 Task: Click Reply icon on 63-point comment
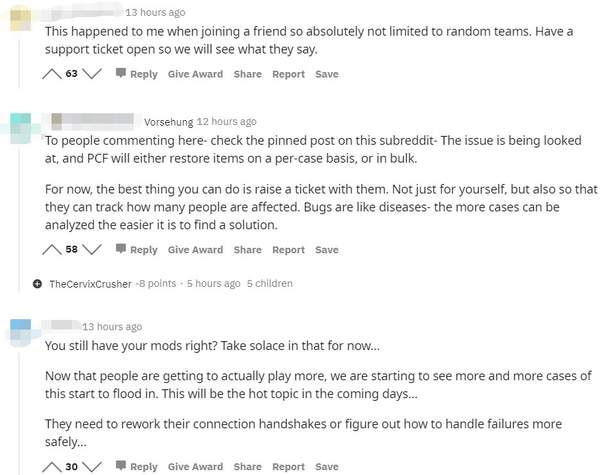coord(121,74)
